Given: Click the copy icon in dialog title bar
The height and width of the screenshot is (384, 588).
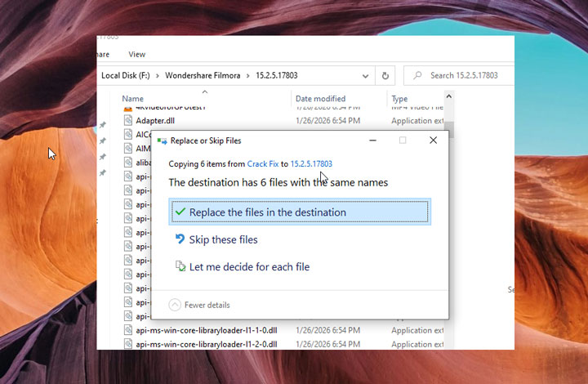Looking at the screenshot, I should [162, 141].
